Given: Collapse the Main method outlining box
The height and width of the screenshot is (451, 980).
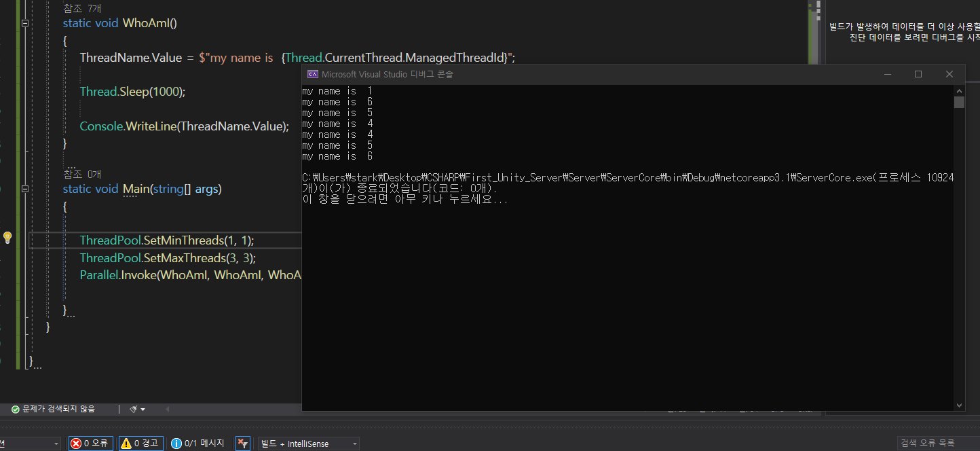Looking at the screenshot, I should [x=26, y=189].
